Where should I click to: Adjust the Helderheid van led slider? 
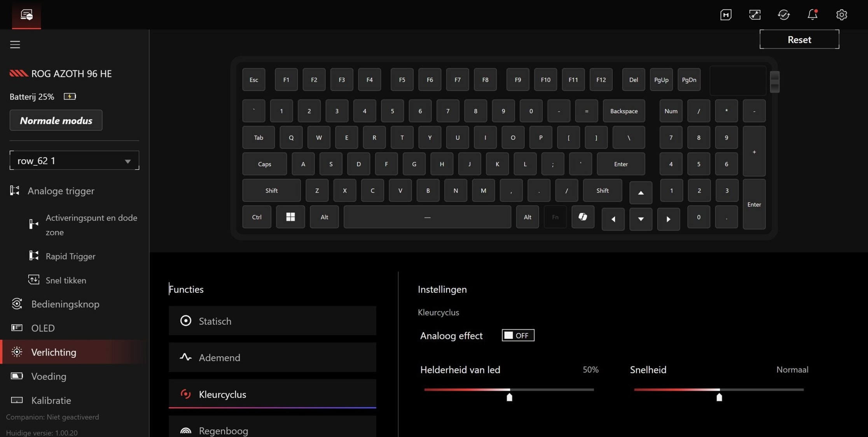(509, 396)
